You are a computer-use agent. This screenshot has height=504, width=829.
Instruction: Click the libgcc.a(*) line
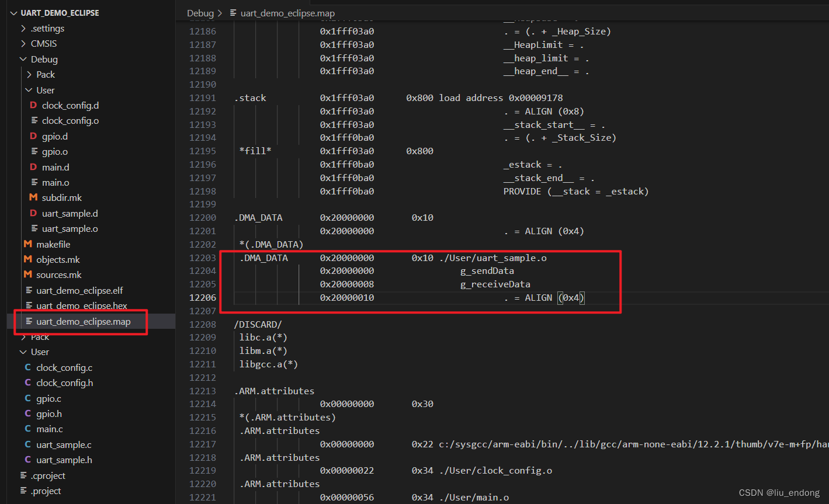(x=269, y=364)
